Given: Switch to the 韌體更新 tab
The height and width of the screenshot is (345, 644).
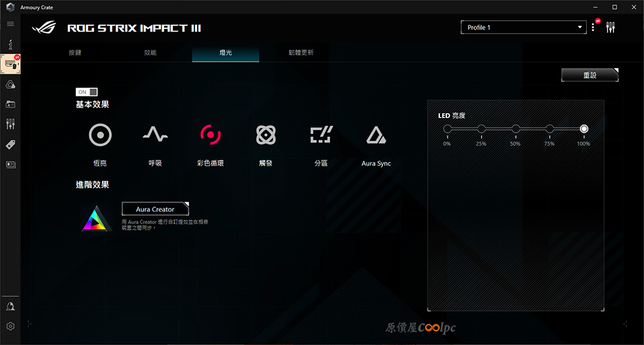Looking at the screenshot, I should click(x=301, y=53).
